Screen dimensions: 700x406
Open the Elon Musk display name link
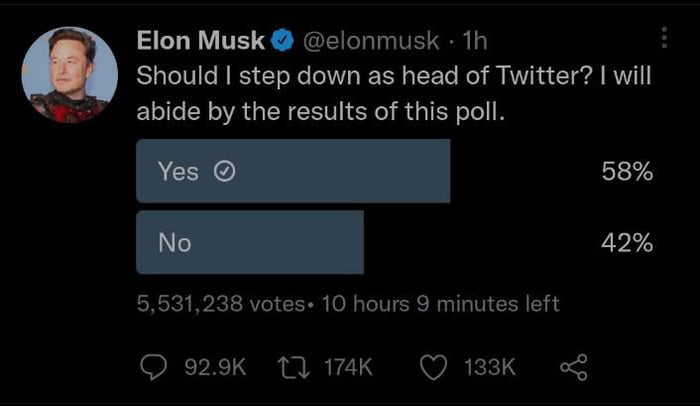pyautogui.click(x=200, y=41)
